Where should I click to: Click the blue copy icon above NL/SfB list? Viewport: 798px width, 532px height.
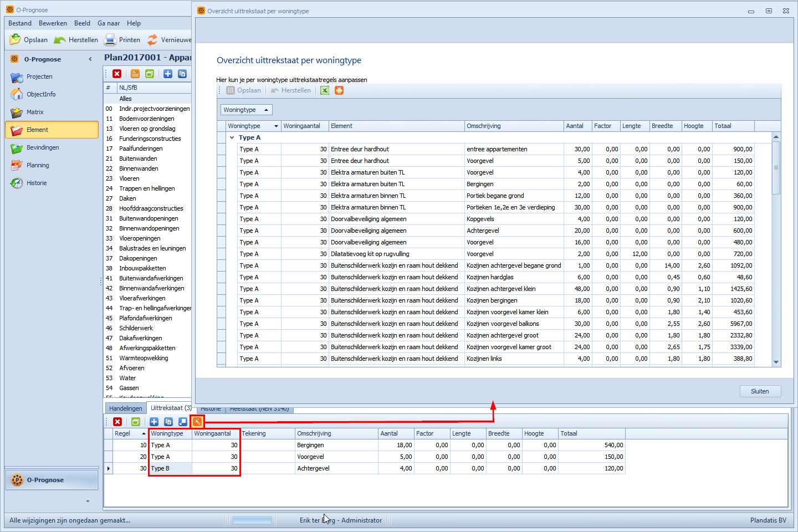click(182, 74)
